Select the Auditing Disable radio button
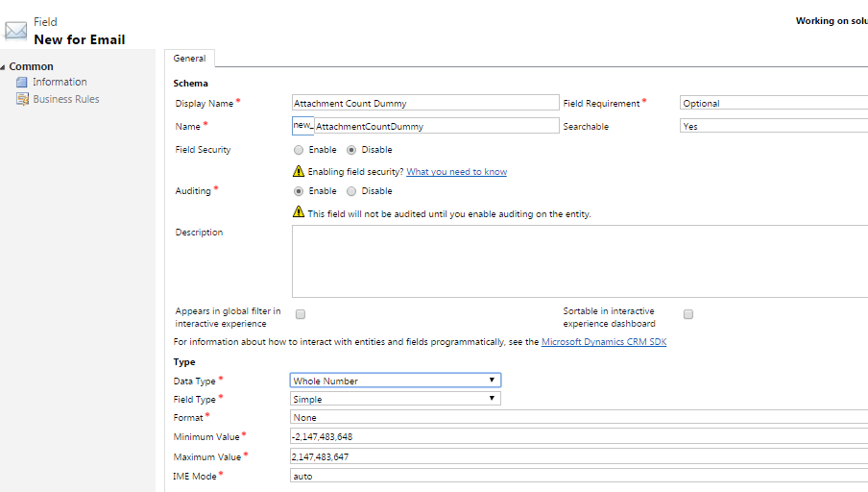 click(351, 191)
